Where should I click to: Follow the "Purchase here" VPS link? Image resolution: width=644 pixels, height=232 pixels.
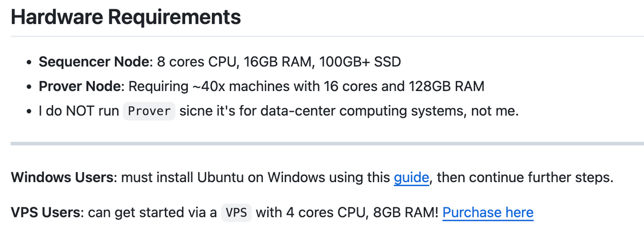(488, 212)
